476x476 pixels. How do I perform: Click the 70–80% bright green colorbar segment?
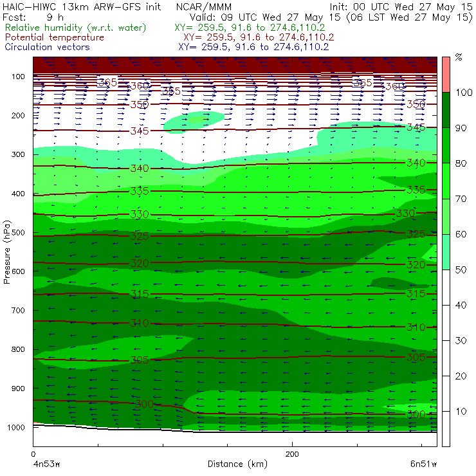click(446, 181)
